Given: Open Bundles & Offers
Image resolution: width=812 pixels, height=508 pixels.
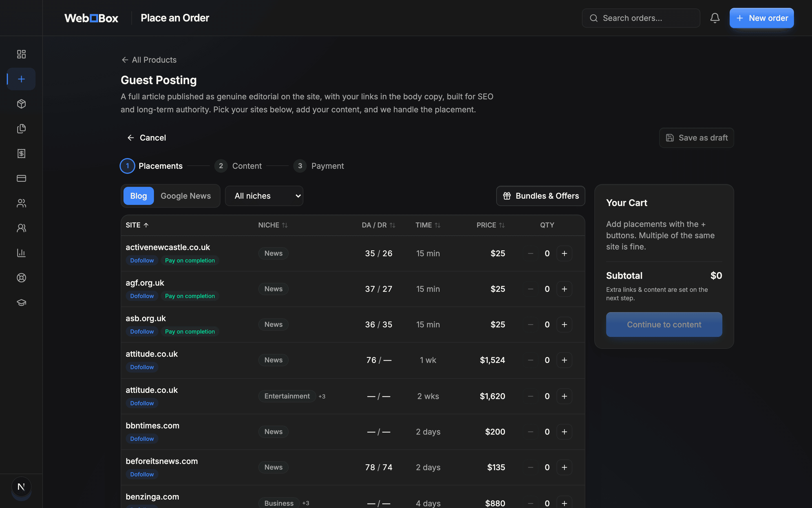Looking at the screenshot, I should 540,196.
